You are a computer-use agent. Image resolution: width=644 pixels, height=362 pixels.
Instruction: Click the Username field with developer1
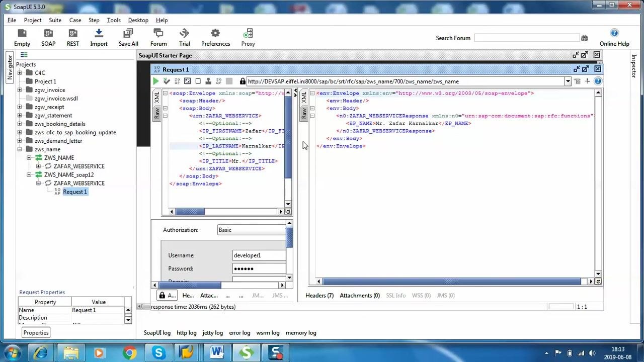259,255
